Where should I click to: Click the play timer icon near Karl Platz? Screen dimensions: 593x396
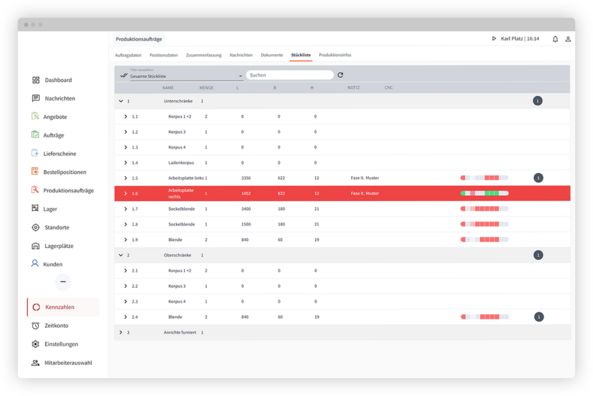[494, 39]
